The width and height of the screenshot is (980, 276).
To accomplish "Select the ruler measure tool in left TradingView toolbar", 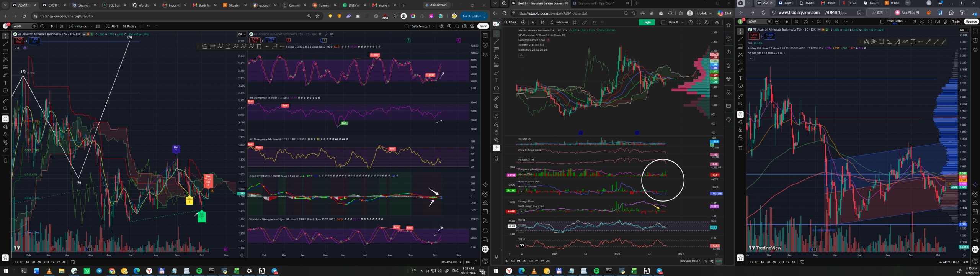I will (x=5, y=101).
